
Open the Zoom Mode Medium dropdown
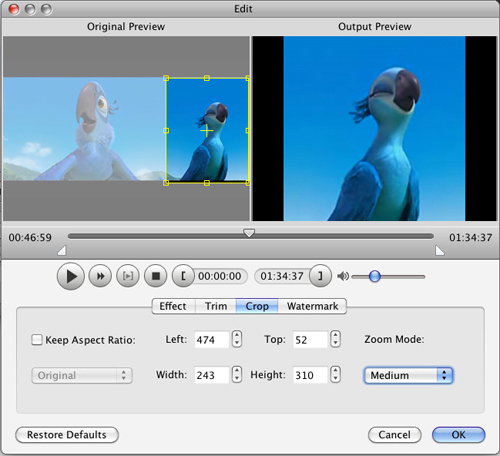click(x=408, y=375)
